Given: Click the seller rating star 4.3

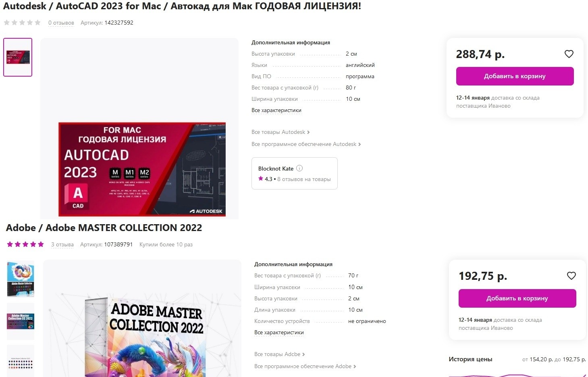Looking at the screenshot, I should click(x=261, y=179).
